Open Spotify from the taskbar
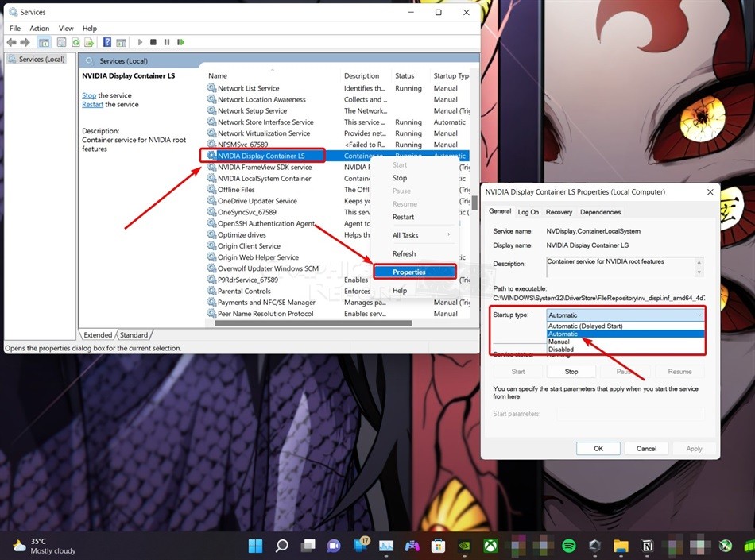The width and height of the screenshot is (755, 560). coord(569,546)
